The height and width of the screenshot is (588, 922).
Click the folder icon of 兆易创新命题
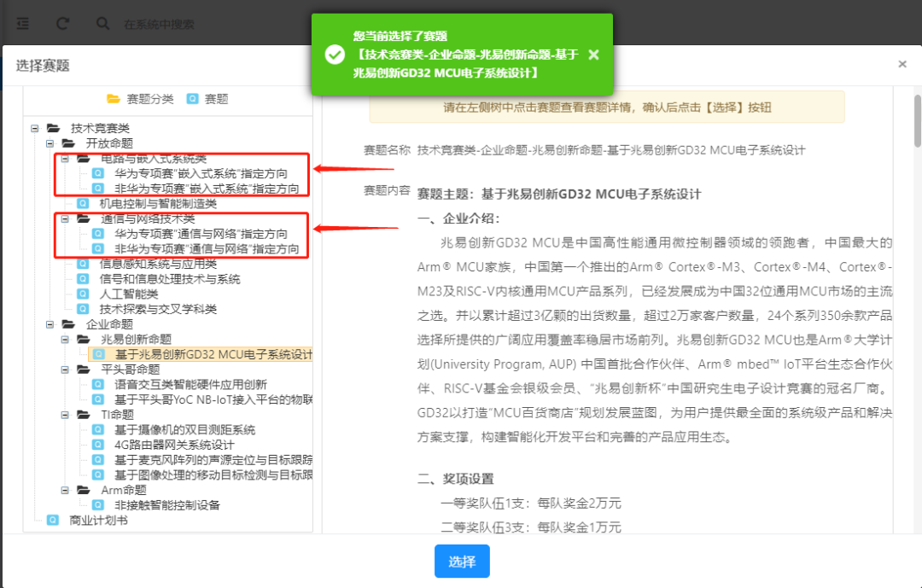[x=84, y=340]
